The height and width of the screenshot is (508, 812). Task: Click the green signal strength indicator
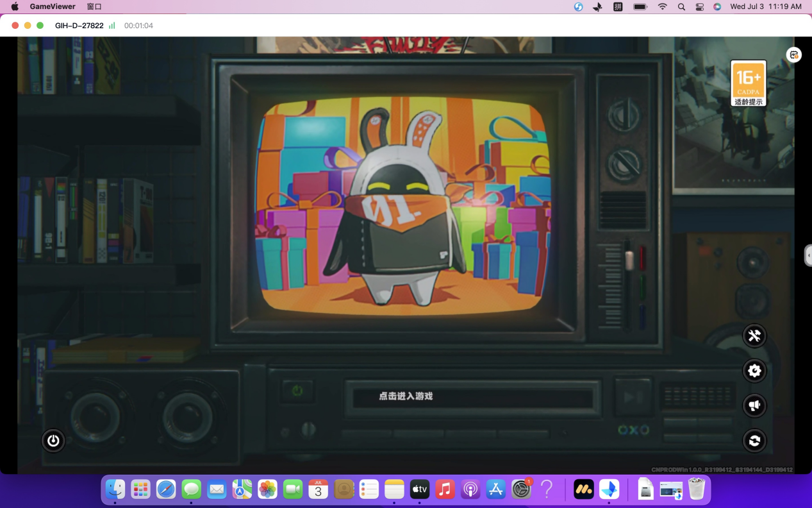pyautogui.click(x=112, y=26)
